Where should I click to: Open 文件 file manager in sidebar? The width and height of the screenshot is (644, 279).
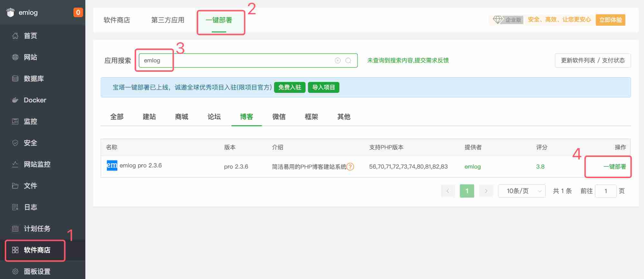pos(30,186)
